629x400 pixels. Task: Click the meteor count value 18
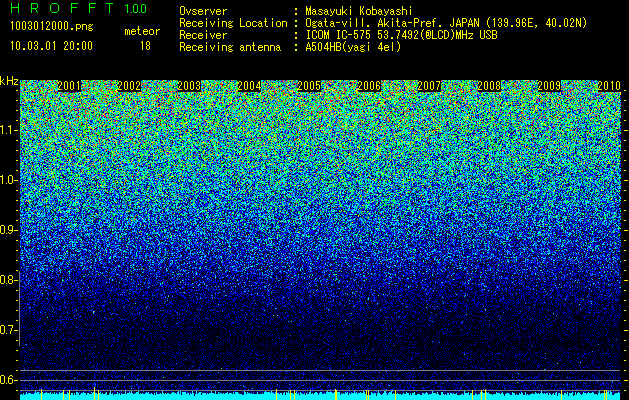(145, 46)
